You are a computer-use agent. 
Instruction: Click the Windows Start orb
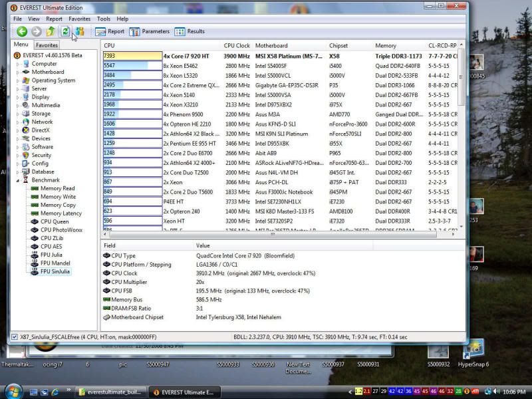tap(13, 392)
